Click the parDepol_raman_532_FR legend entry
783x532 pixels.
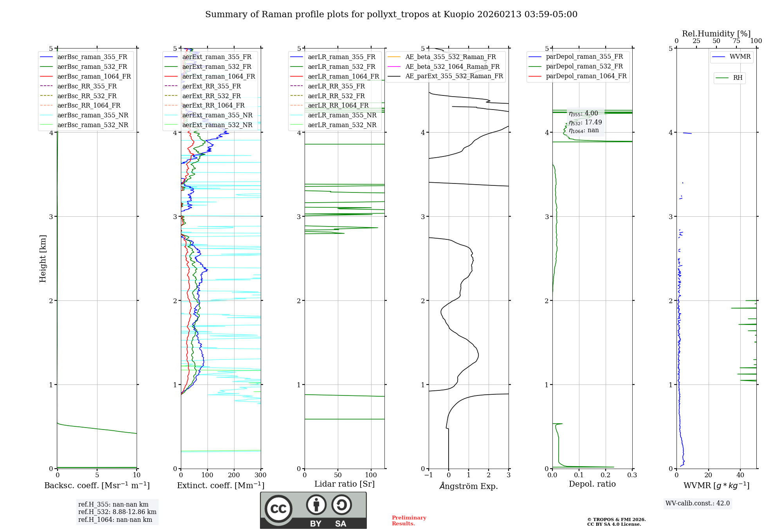(x=584, y=66)
